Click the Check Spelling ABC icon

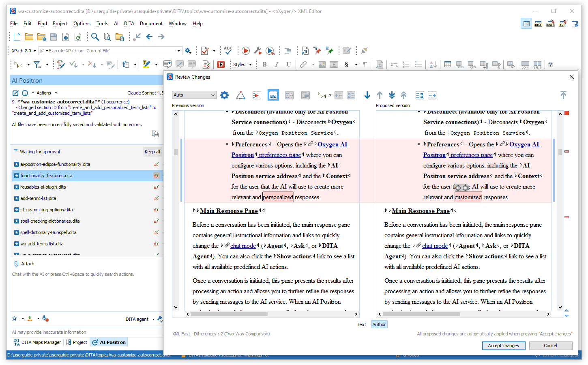coord(228,50)
